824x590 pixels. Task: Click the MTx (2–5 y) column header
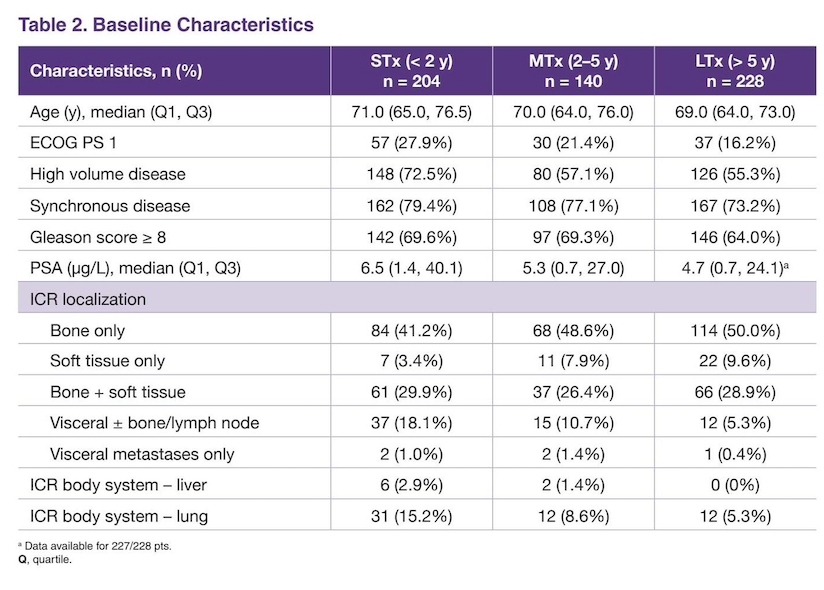pos(573,71)
